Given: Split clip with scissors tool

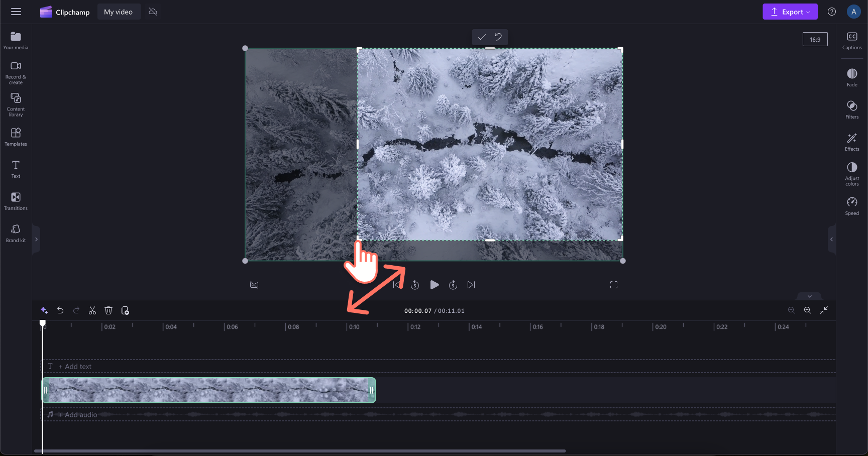Looking at the screenshot, I should click(x=92, y=310).
